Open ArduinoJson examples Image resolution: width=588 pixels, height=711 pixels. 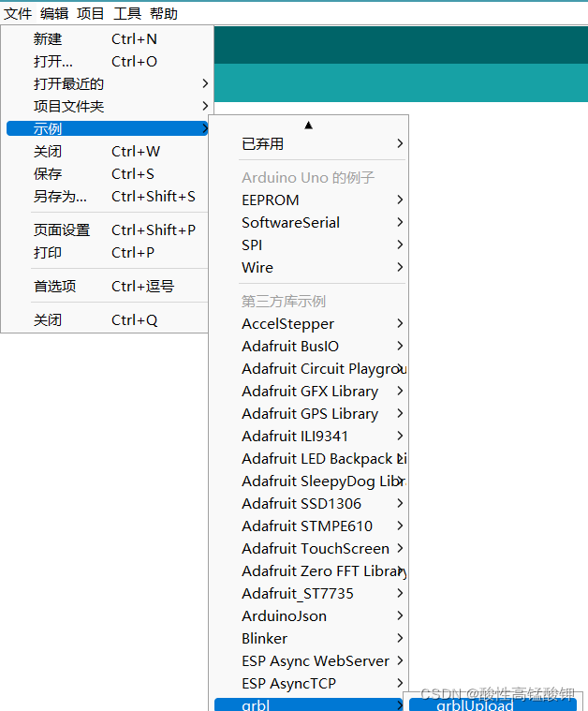(310, 615)
